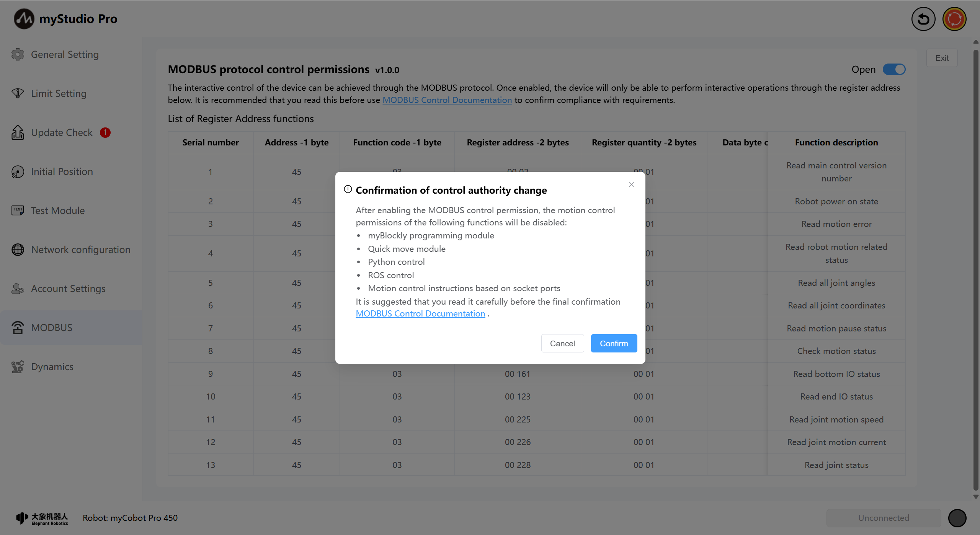980x535 pixels.
Task: Click the back arrow icon at top right
Action: coord(923,19)
